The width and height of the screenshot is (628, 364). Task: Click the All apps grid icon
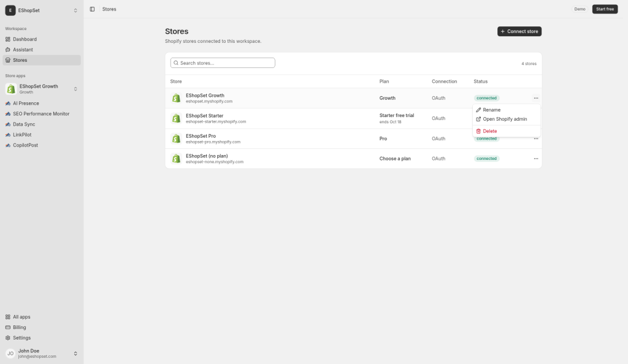(7, 317)
